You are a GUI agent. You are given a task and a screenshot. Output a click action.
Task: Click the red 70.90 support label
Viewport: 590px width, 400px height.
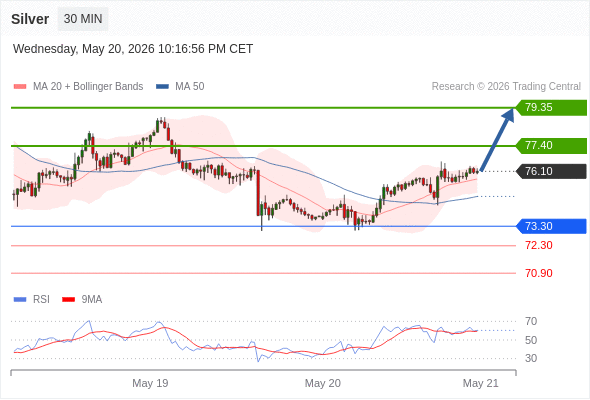coord(539,273)
